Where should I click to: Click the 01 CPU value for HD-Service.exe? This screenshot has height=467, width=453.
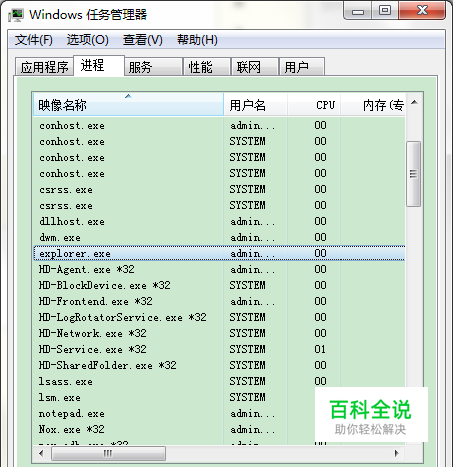click(x=320, y=349)
